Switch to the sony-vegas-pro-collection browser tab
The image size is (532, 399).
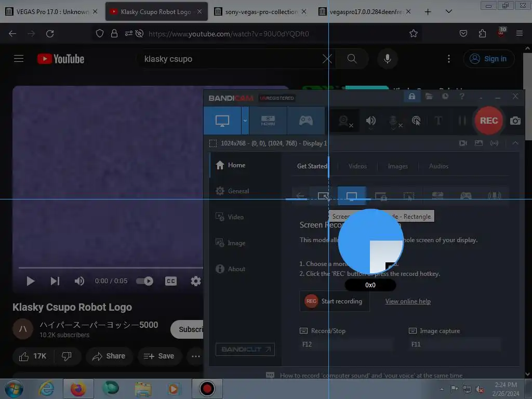point(261,12)
